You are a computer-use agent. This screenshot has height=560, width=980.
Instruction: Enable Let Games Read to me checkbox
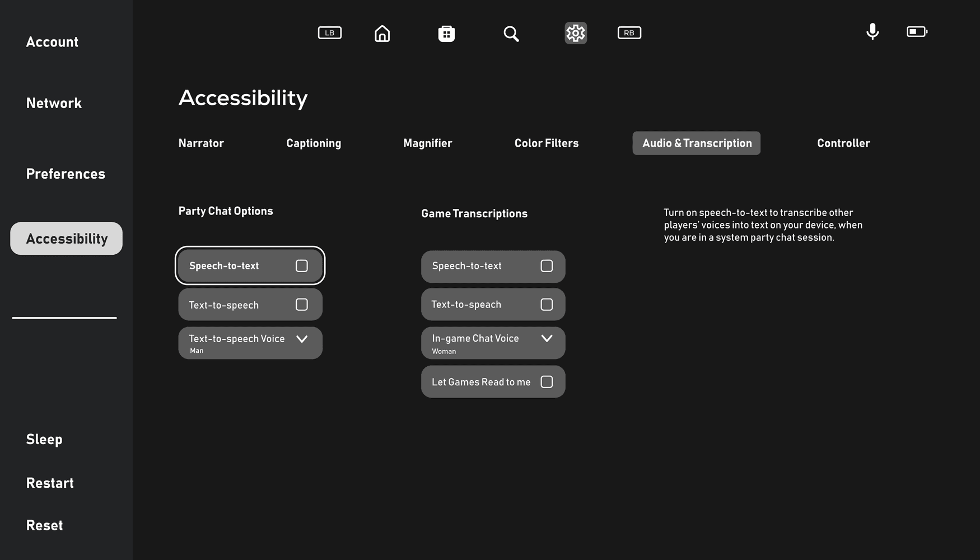pos(547,382)
